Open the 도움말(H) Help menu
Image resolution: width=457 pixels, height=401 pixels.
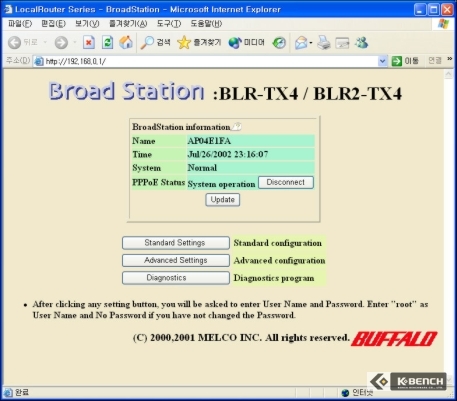click(x=206, y=24)
